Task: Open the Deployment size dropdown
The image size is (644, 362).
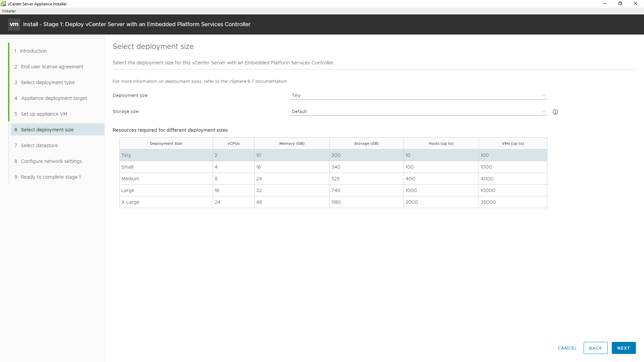Action: pyautogui.click(x=418, y=96)
